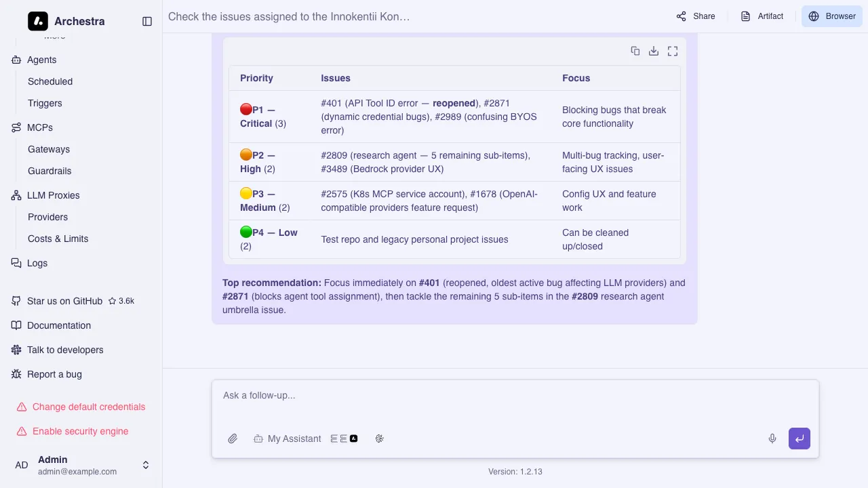Collapse the sidebar panel
868x488 pixels.
(147, 21)
